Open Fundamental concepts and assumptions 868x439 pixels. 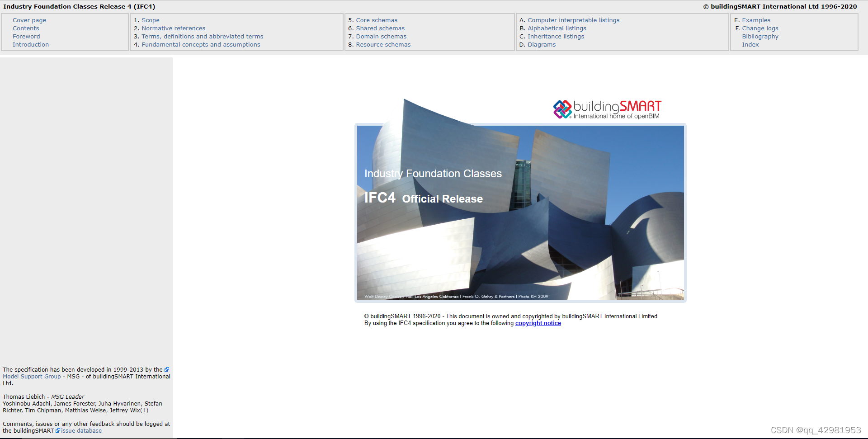pyautogui.click(x=201, y=45)
